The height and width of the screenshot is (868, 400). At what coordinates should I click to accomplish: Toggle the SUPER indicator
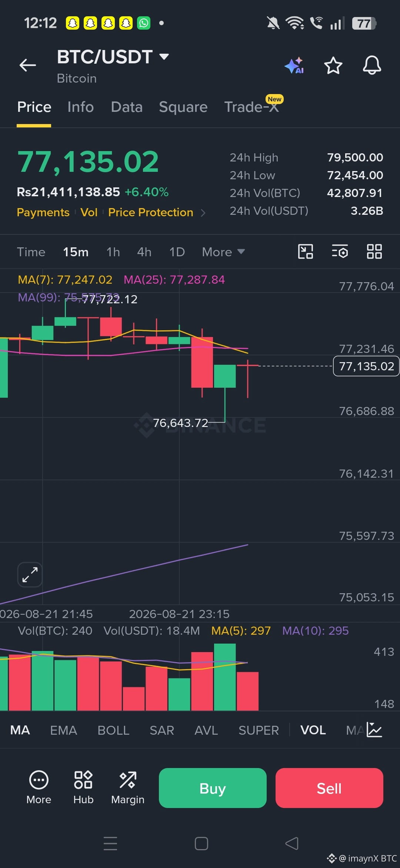click(x=259, y=730)
